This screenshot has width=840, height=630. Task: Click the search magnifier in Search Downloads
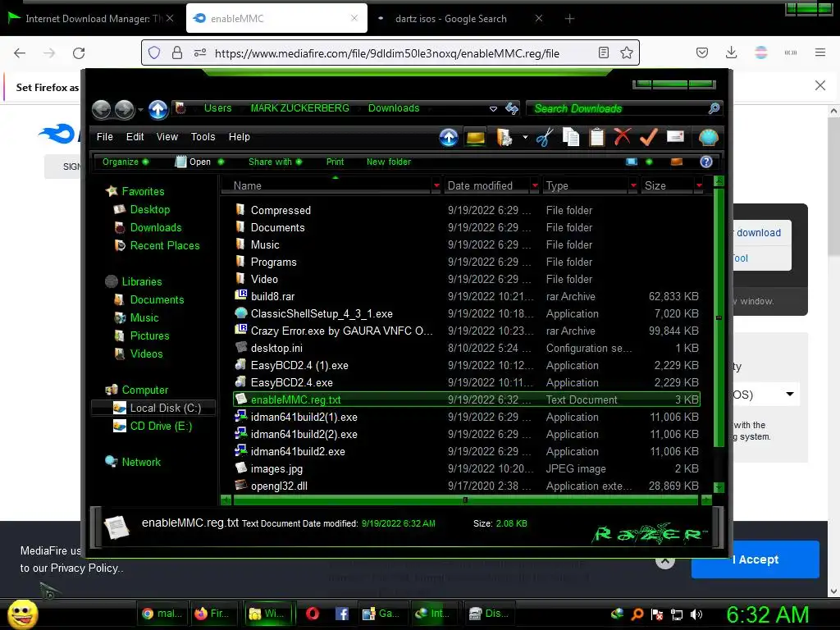coord(714,109)
